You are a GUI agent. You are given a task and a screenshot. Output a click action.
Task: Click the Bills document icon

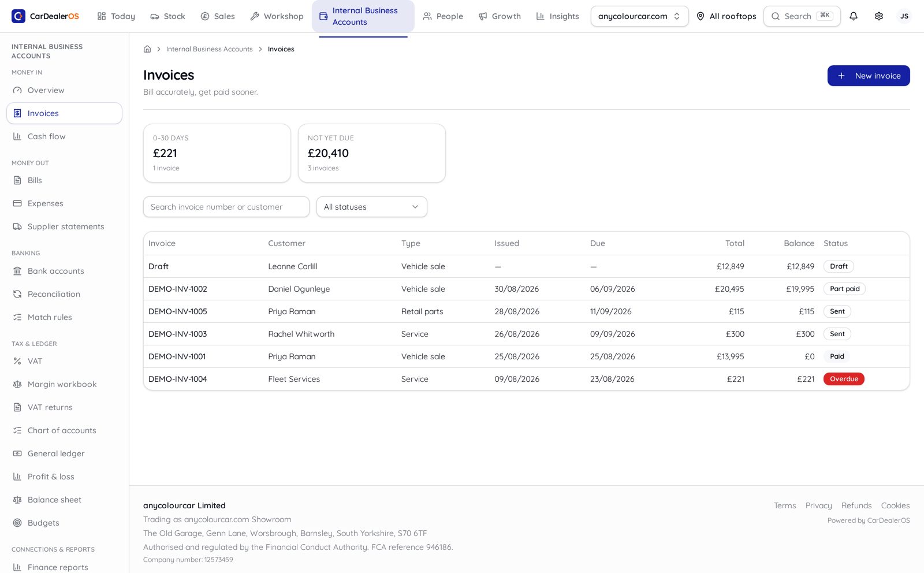point(17,180)
